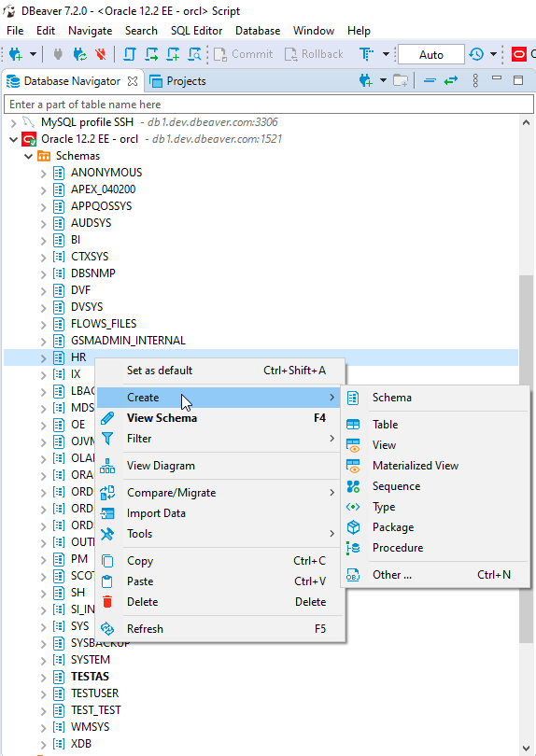Open the navigator View Menu dots
536x756 pixels.
point(475,80)
